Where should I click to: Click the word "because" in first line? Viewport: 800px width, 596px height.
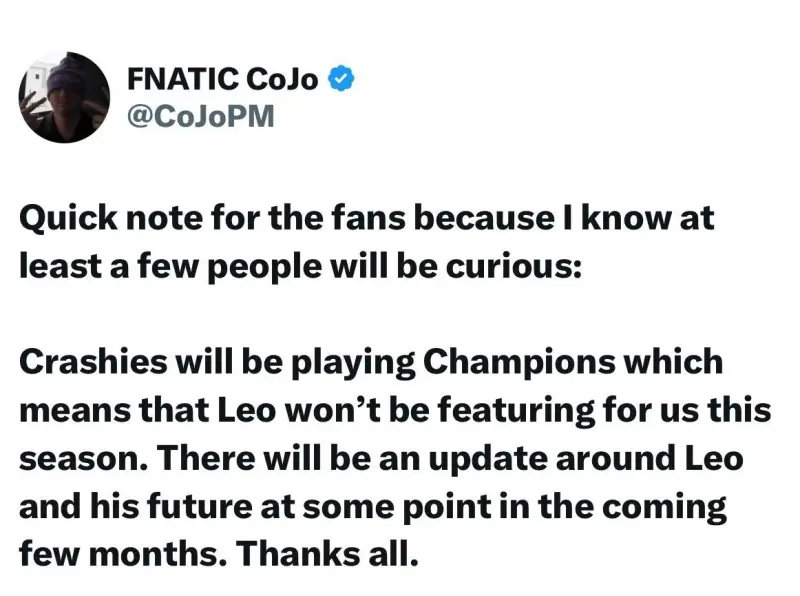click(x=483, y=219)
